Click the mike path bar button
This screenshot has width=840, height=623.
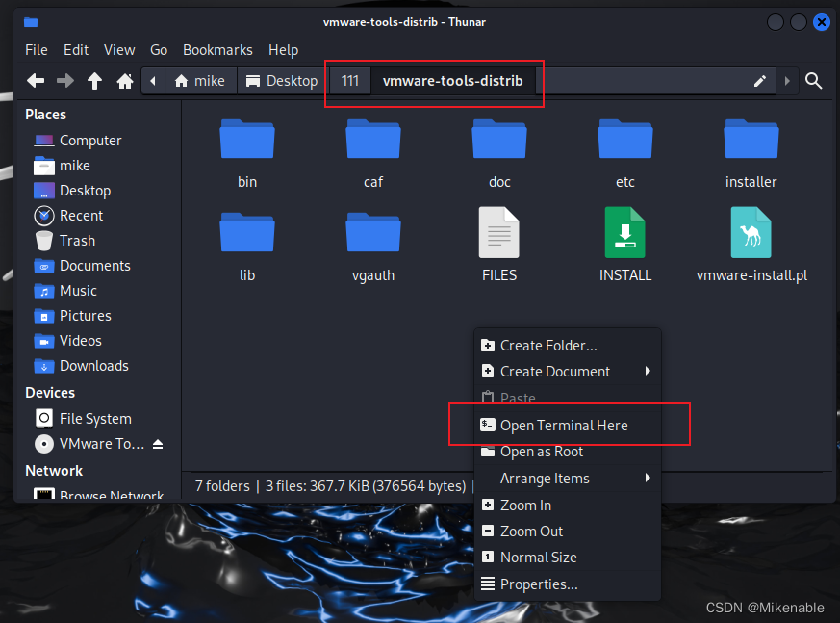pyautogui.click(x=201, y=81)
